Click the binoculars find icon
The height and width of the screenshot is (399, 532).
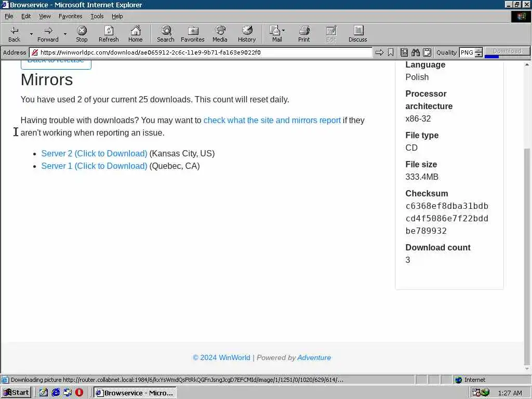pyautogui.click(x=416, y=52)
